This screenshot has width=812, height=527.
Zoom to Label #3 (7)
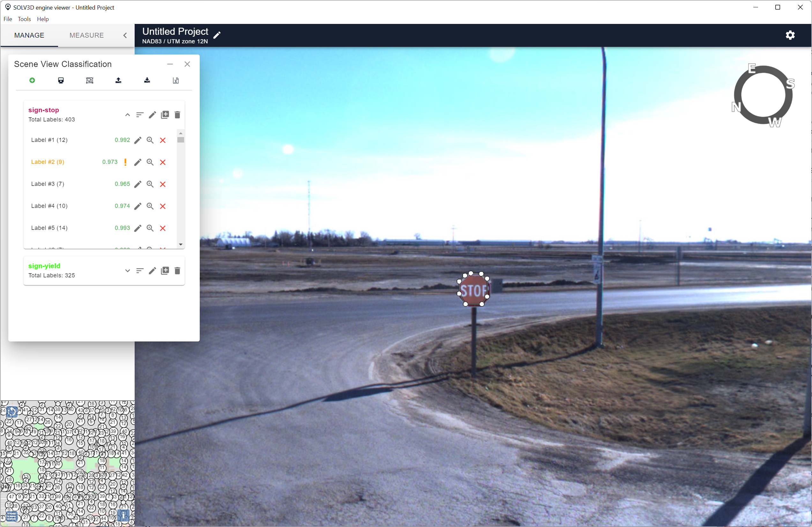[x=150, y=184]
